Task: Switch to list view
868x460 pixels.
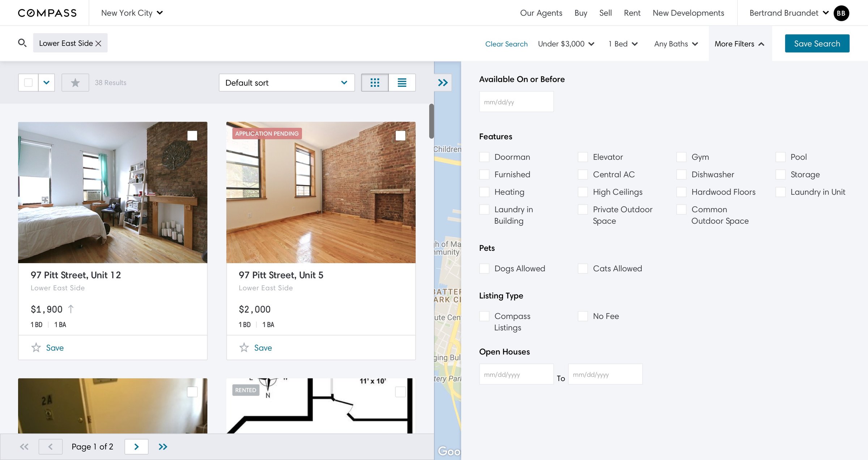Action: click(x=402, y=83)
